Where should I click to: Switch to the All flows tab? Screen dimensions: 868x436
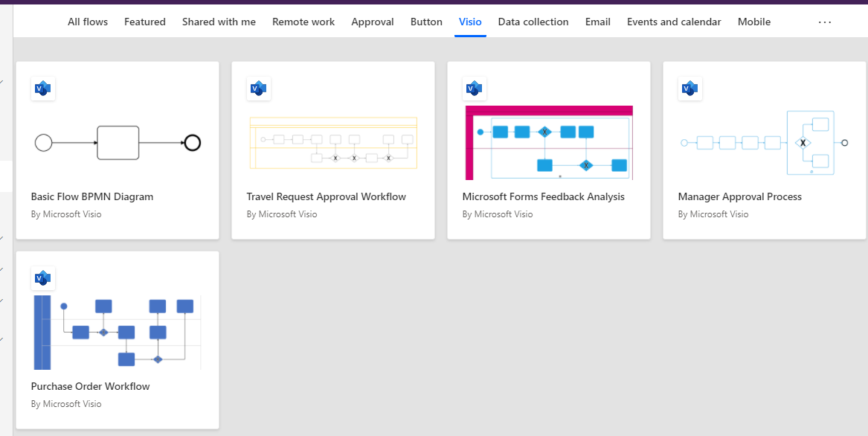click(x=87, y=22)
